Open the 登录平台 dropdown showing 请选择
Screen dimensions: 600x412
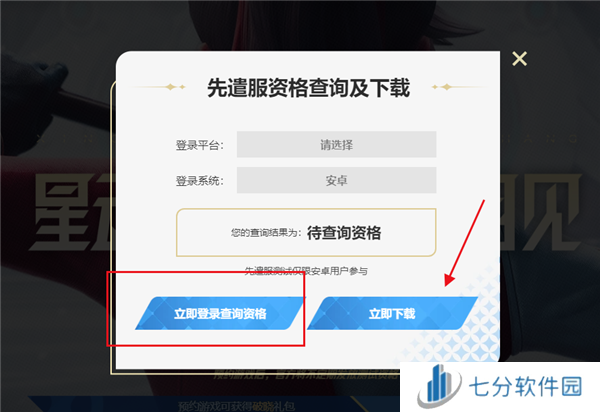click(336, 145)
